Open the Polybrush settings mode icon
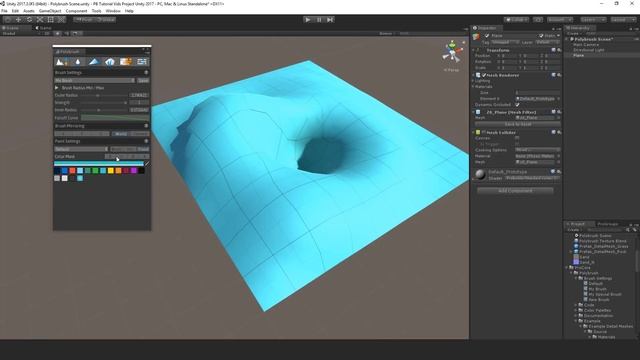 [142, 62]
